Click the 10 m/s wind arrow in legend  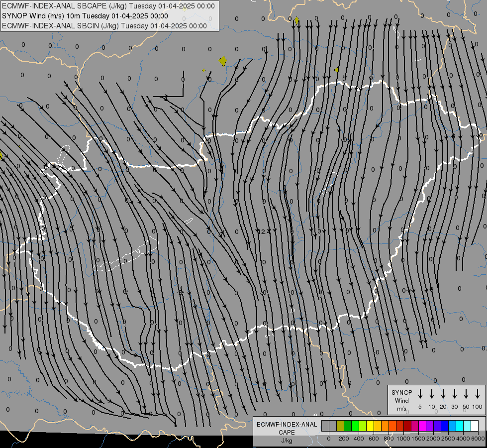432,394
